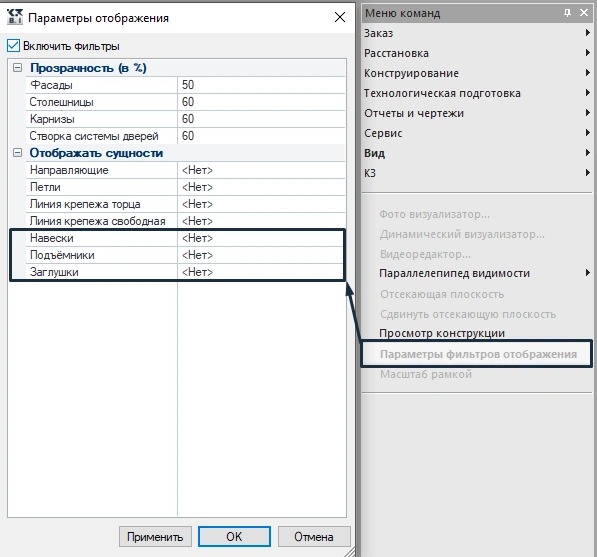The width and height of the screenshot is (597, 557).
Task: Toggle the Включить фильтры checkbox
Action: [x=13, y=46]
